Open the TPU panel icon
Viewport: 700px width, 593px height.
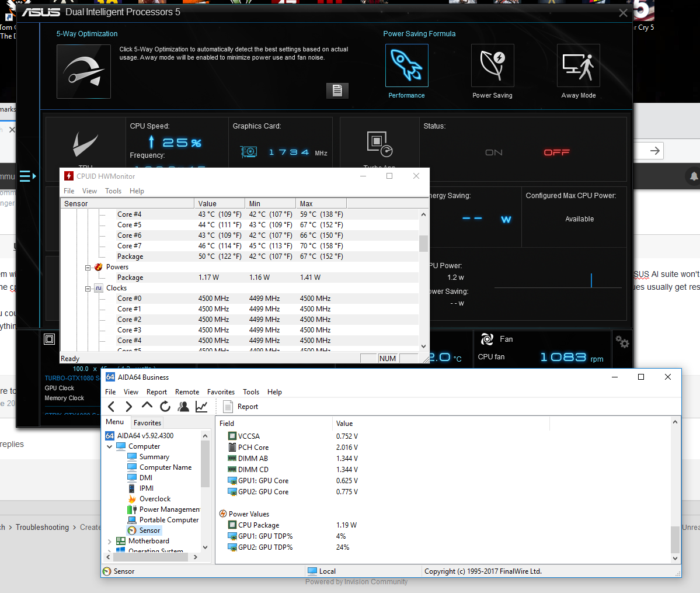pyautogui.click(x=85, y=144)
